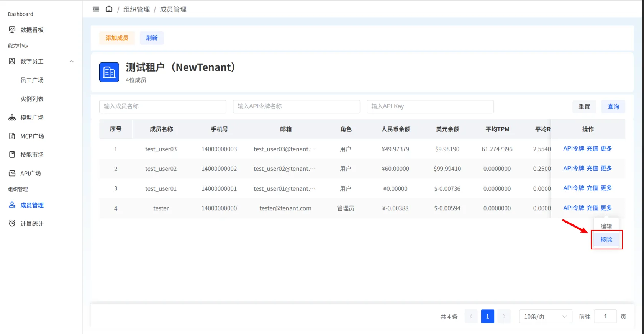The image size is (644, 334).
Task: Choose 编辑 from the dropdown menu
Action: coord(606,226)
